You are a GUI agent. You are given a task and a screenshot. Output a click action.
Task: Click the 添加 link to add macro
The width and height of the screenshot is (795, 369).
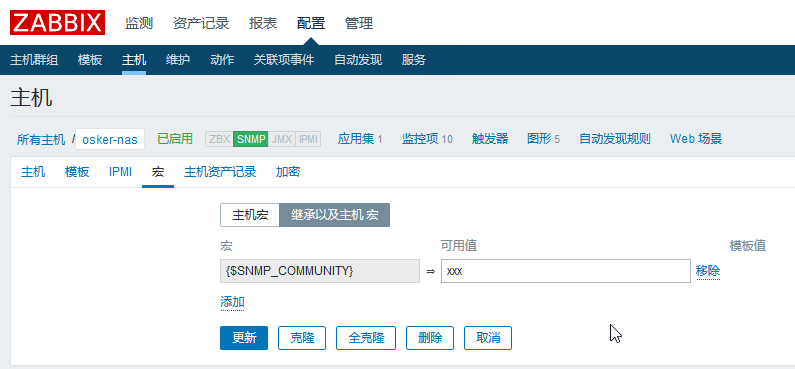(232, 302)
